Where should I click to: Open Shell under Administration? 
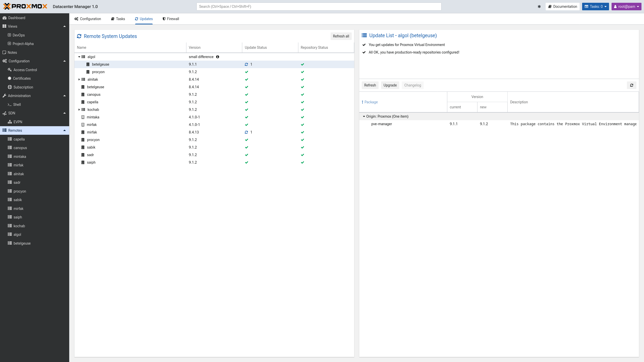17,105
